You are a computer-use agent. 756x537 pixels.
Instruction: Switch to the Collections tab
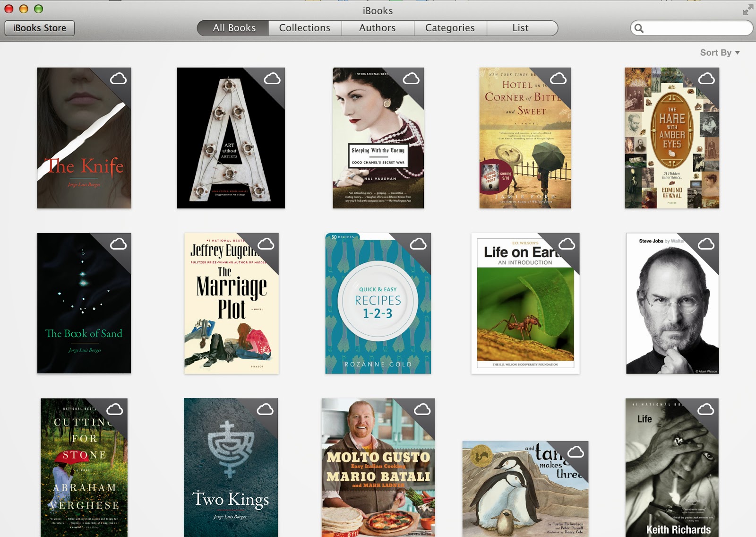click(305, 28)
